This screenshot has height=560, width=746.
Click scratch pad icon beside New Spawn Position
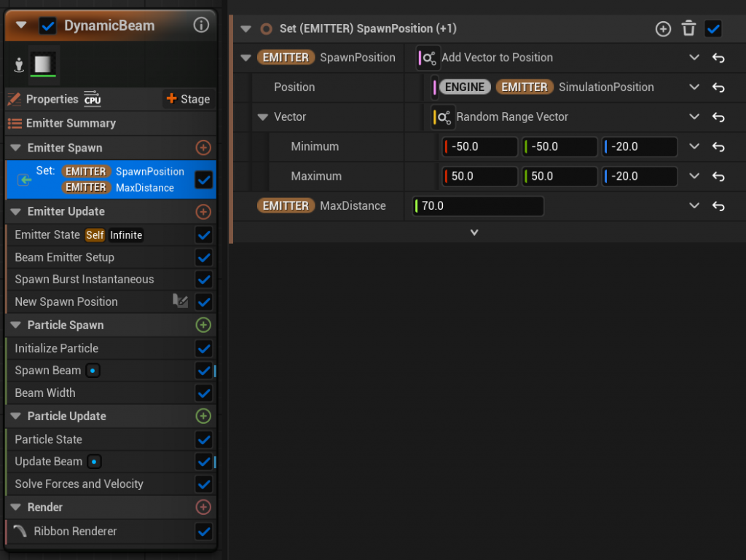click(180, 301)
